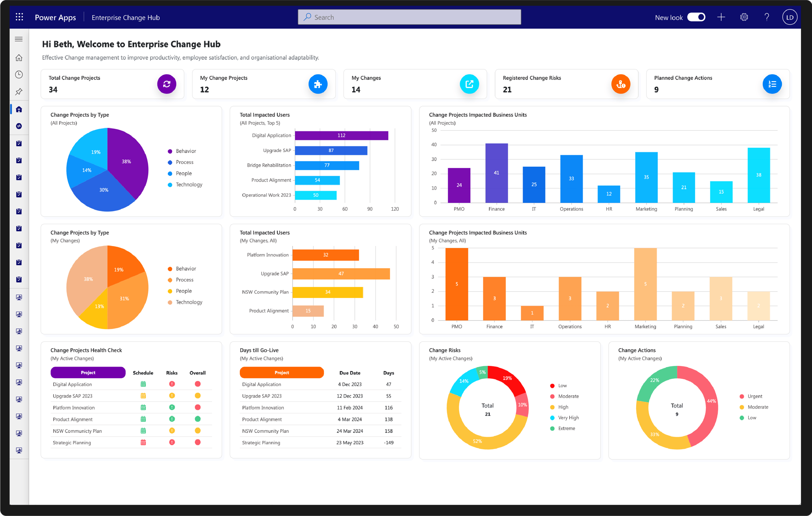This screenshot has width=812, height=516.
Task: Click the plus New button in header
Action: [721, 17]
